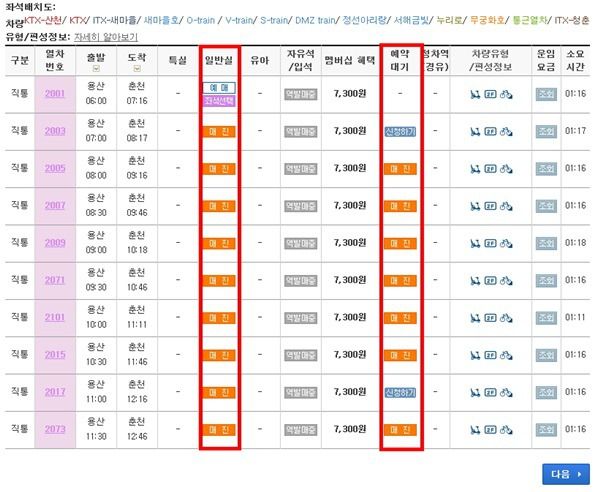
Task: Open train number 2009 link
Action: 55,243
